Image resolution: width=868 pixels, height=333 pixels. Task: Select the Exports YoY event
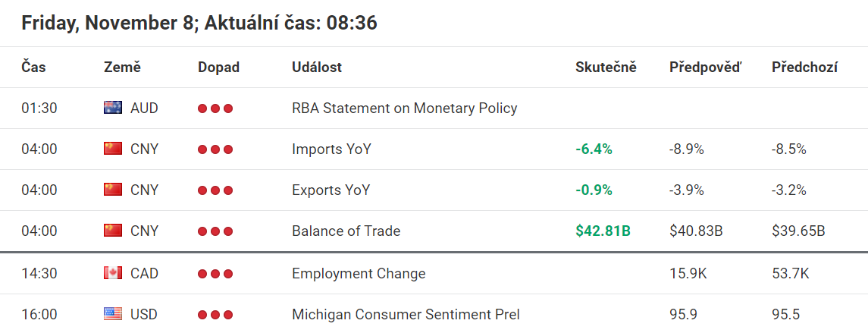coord(331,190)
